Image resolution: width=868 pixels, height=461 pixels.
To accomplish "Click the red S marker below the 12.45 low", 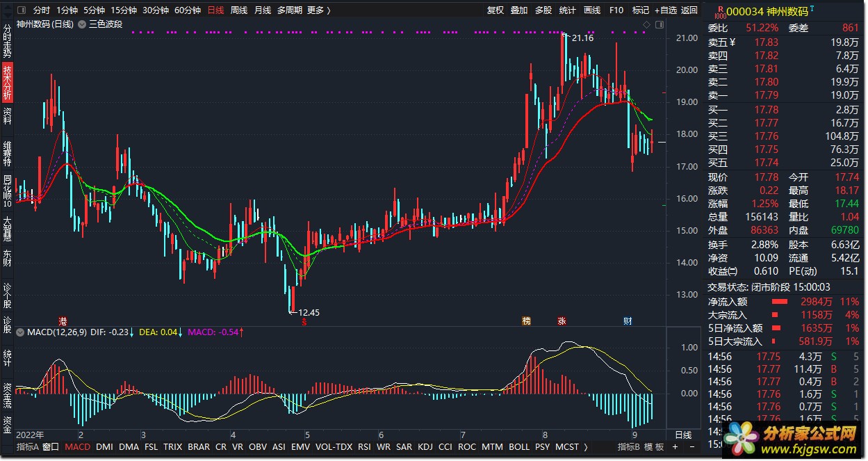I will point(304,322).
